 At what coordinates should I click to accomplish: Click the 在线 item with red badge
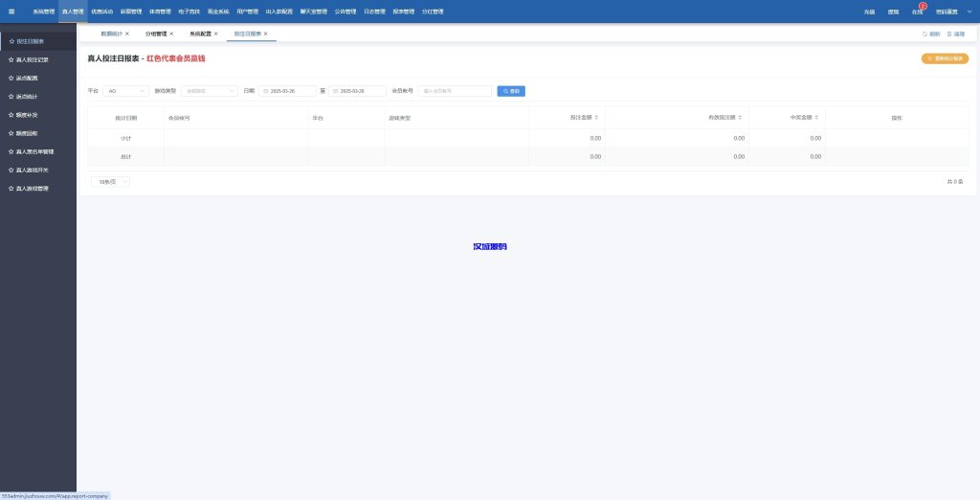918,11
